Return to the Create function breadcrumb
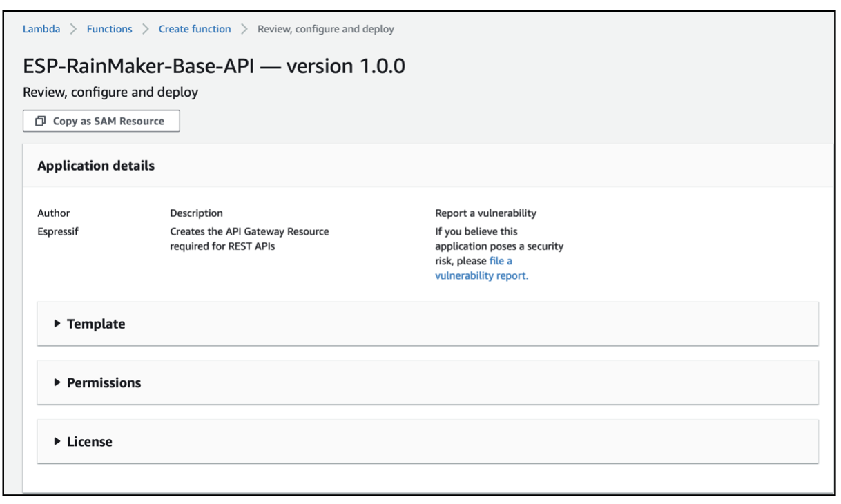841x504 pixels. click(x=195, y=29)
